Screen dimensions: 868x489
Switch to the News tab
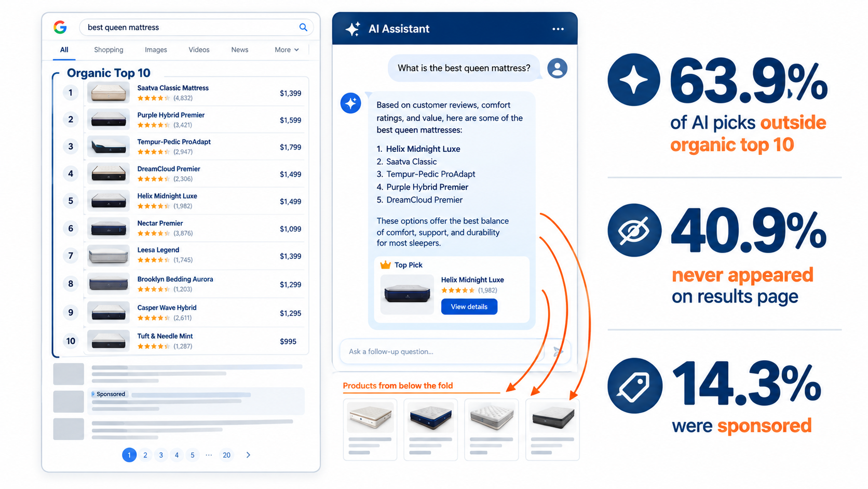click(240, 50)
